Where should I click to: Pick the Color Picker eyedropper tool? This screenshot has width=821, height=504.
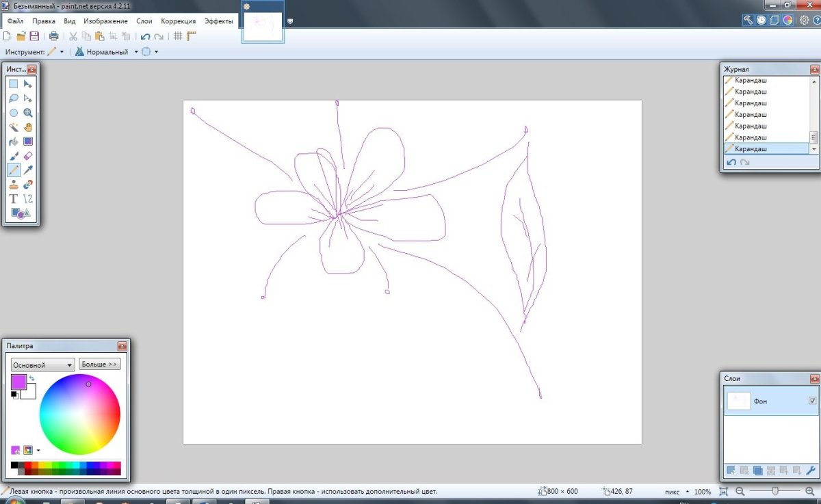point(28,170)
